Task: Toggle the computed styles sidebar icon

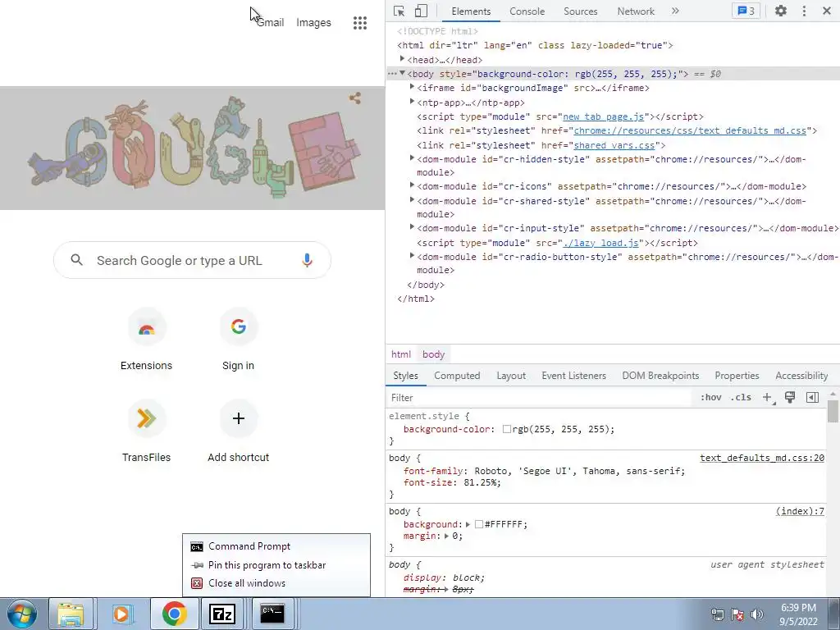Action: [x=812, y=397]
